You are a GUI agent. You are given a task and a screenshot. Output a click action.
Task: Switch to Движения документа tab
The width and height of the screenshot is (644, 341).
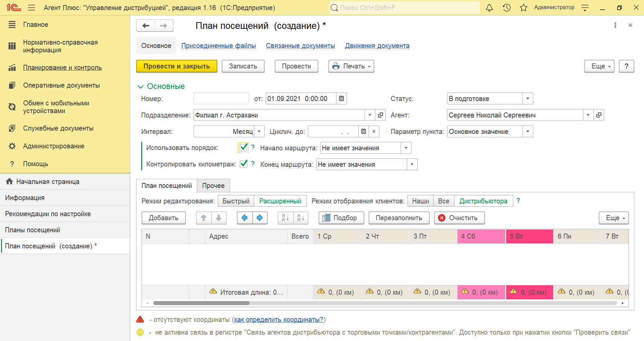tap(377, 46)
